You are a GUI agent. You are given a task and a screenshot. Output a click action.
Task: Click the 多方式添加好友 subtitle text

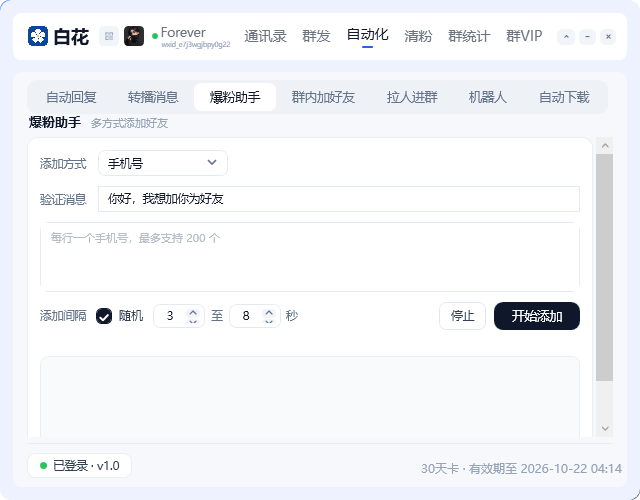tap(129, 123)
